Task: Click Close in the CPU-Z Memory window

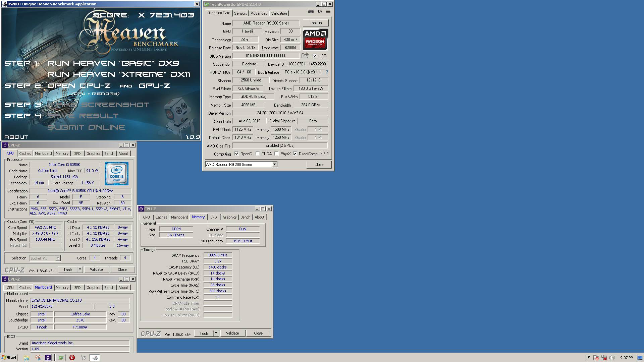Action: point(258,333)
